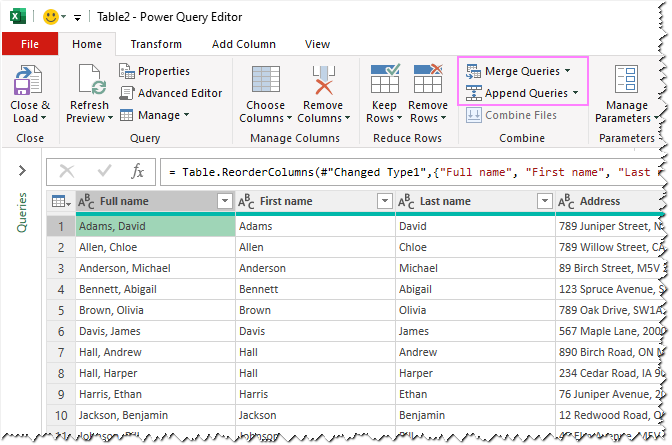672x445 pixels.
Task: Click First name column data type icon
Action: click(246, 201)
